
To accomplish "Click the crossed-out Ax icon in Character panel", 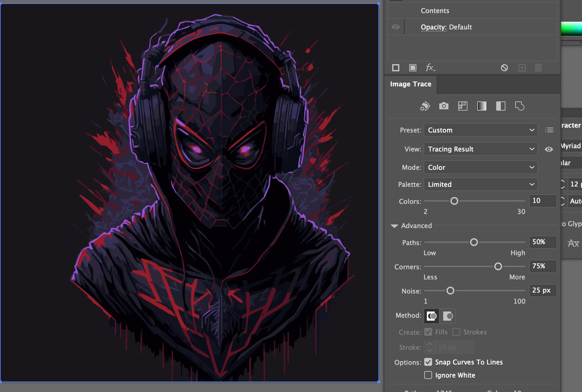I will point(573,243).
